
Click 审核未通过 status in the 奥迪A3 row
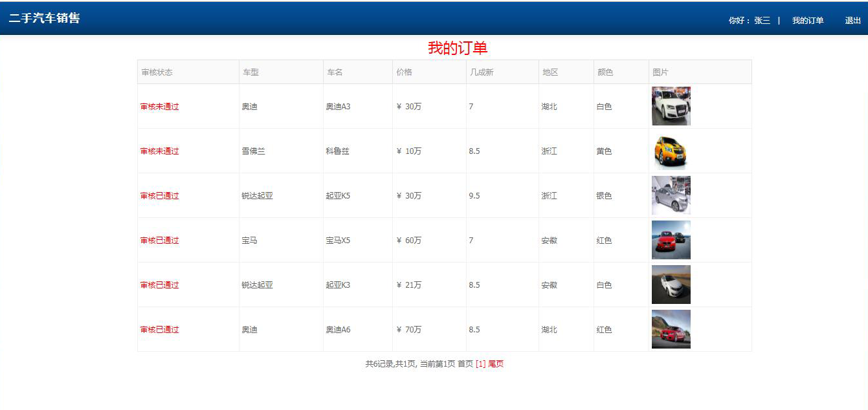pyautogui.click(x=160, y=107)
